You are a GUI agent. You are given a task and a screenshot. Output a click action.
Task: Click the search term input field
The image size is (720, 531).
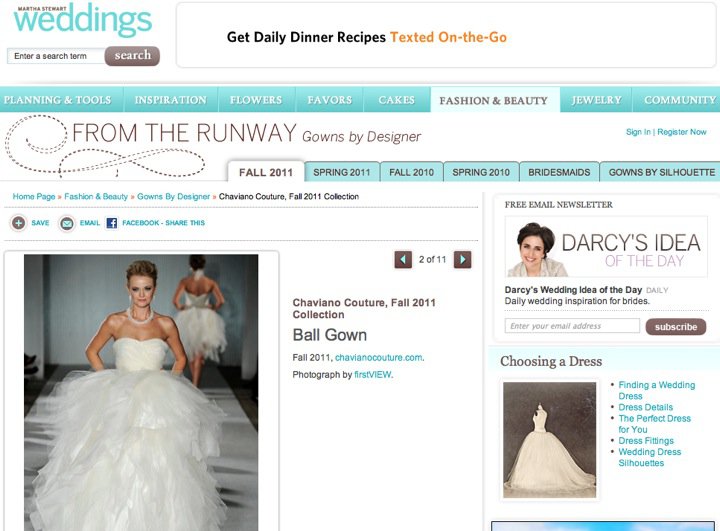(55, 56)
